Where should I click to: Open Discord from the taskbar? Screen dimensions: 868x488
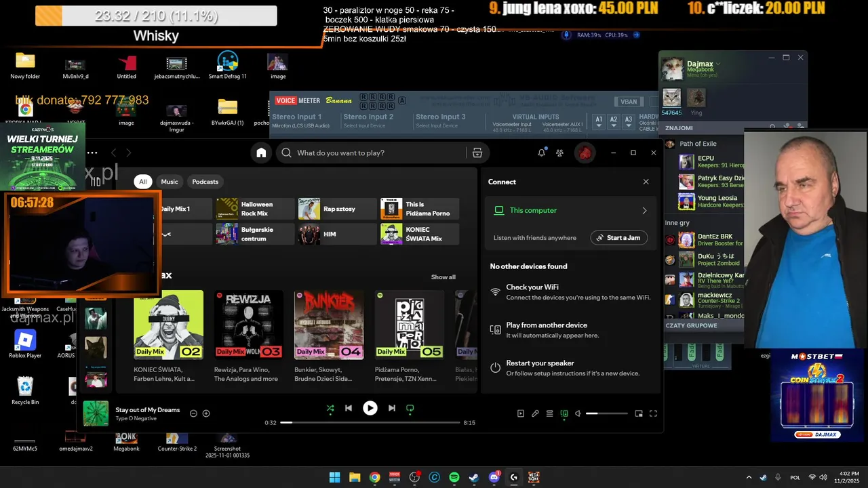[494, 477]
